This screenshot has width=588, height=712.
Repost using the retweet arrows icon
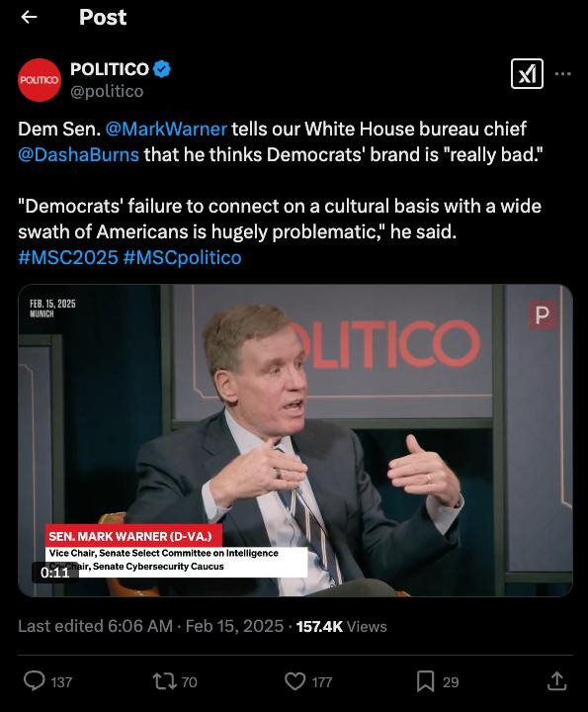(x=164, y=681)
